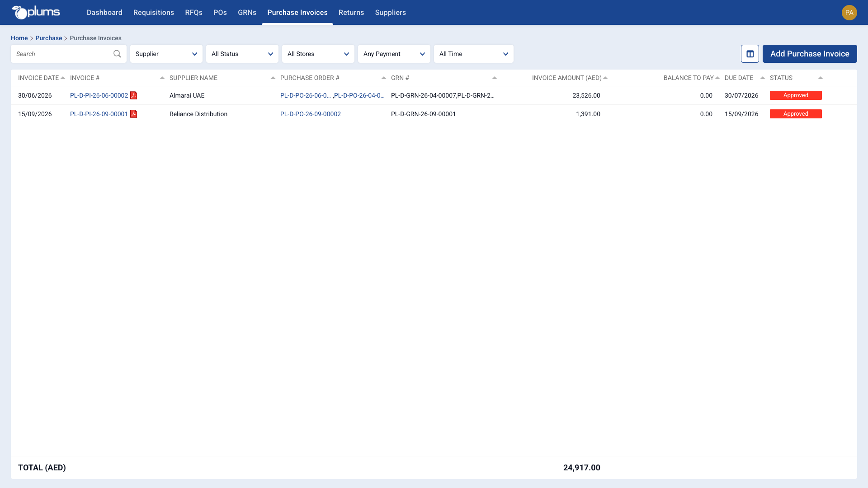The height and width of the screenshot is (488, 868).
Task: Open Requisitions tab
Action: [154, 13]
